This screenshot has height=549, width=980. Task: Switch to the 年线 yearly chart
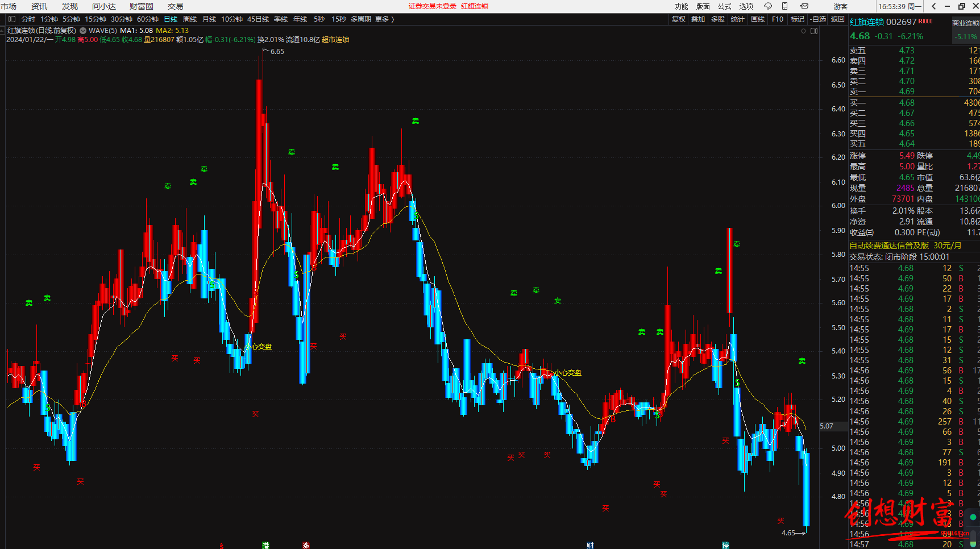tap(300, 19)
